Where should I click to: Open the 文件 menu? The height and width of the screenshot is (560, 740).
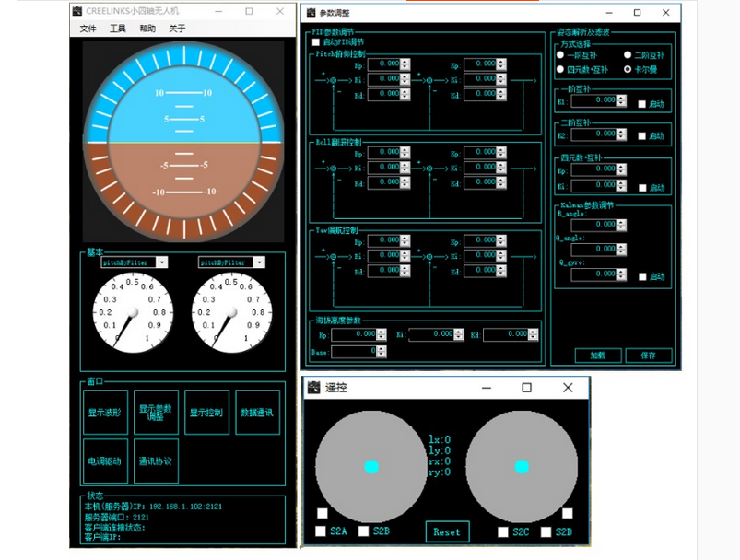tap(88, 29)
